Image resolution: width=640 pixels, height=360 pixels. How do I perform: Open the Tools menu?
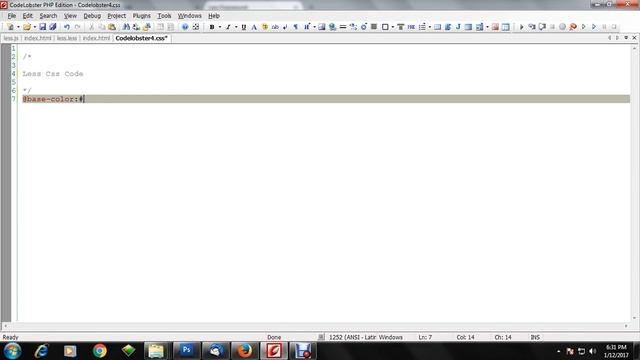(x=164, y=16)
